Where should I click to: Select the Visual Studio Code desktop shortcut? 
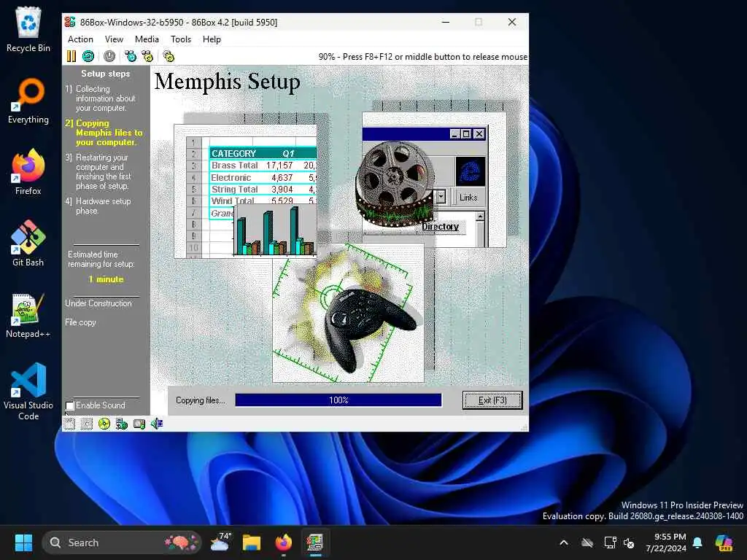pos(28,392)
